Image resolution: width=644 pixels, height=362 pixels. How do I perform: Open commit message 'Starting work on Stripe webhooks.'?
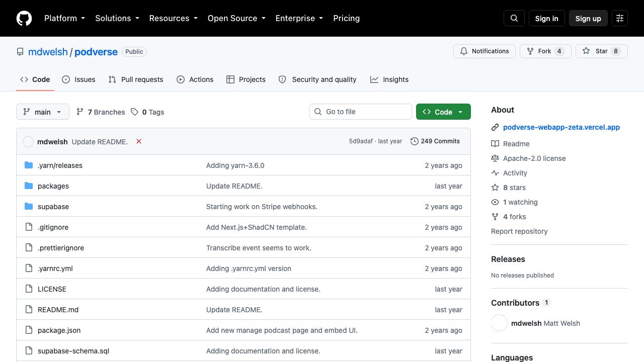click(x=262, y=207)
